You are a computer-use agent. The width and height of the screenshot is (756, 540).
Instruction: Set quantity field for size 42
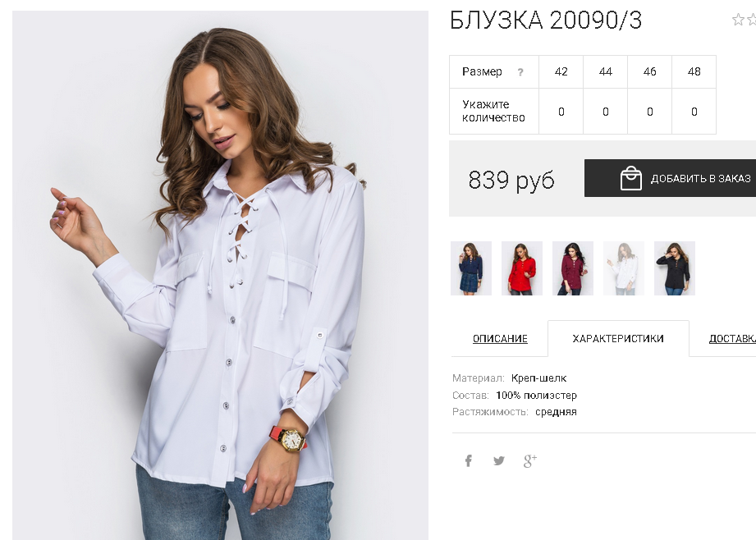(x=561, y=112)
